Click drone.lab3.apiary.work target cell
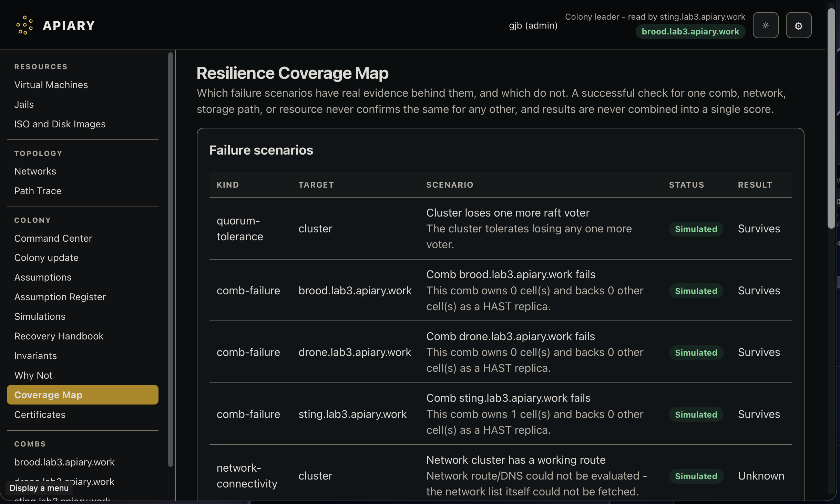The image size is (840, 504). tap(355, 352)
